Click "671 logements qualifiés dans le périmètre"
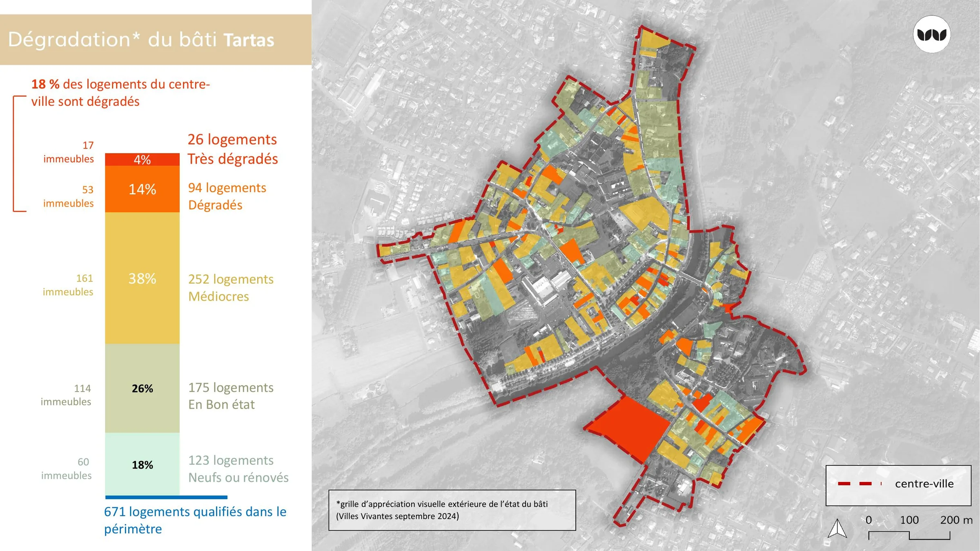980x551 pixels. [x=195, y=520]
